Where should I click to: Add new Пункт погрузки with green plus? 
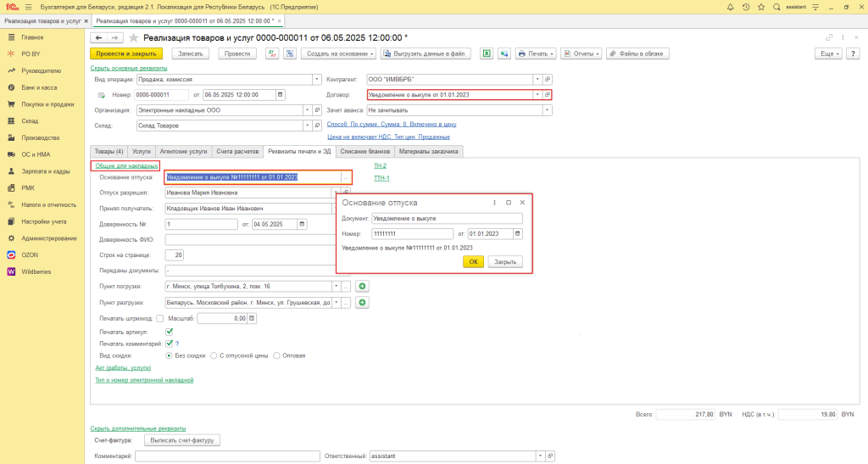point(362,286)
